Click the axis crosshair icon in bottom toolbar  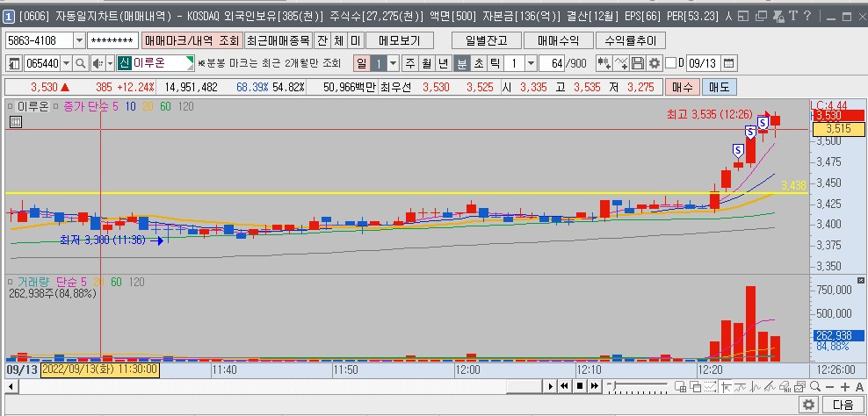tap(726, 386)
